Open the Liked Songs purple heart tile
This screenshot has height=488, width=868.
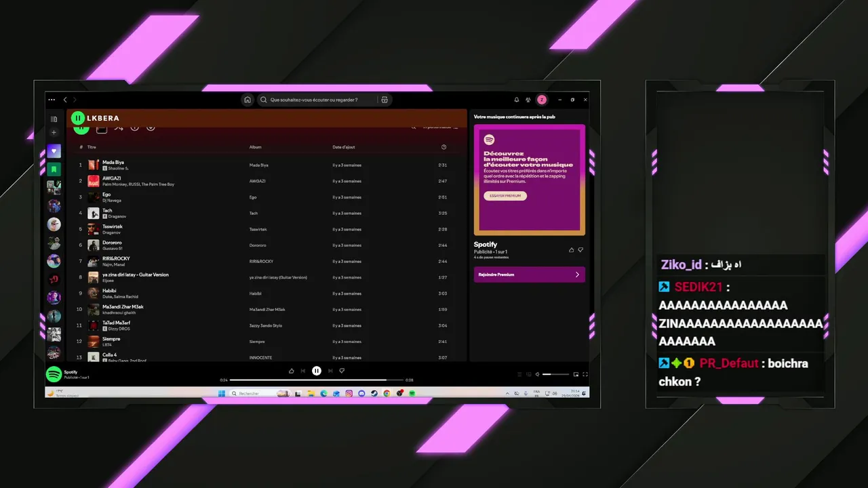tap(54, 151)
